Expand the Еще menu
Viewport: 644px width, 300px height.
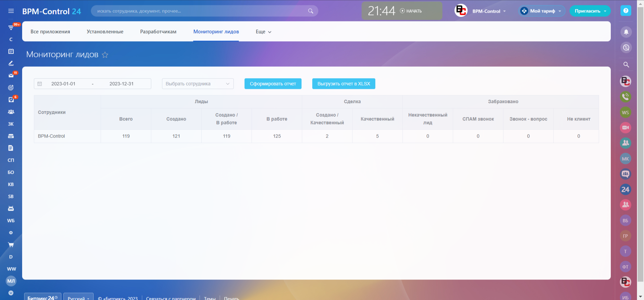(x=264, y=32)
